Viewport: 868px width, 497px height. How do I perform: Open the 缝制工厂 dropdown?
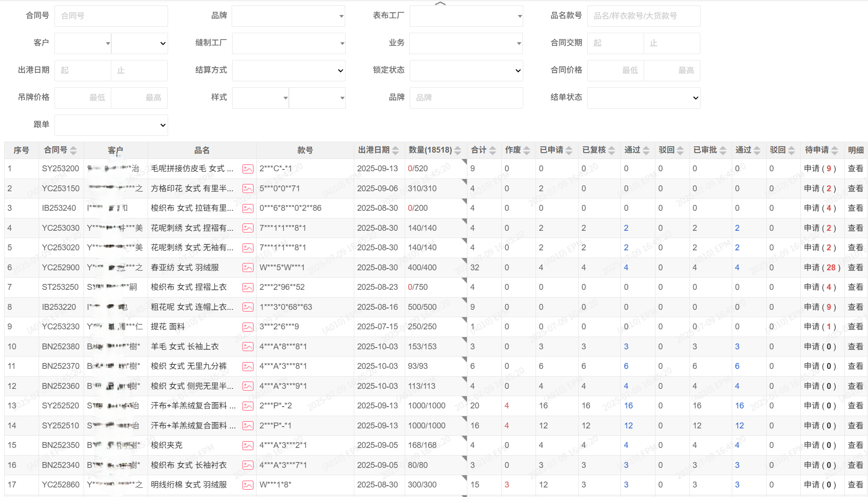[288, 43]
